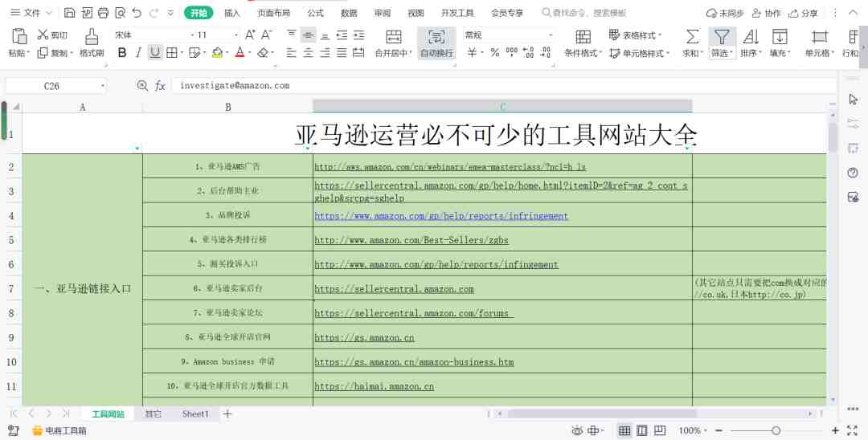
Task: Open the Data (数据) tab
Action: (x=349, y=13)
